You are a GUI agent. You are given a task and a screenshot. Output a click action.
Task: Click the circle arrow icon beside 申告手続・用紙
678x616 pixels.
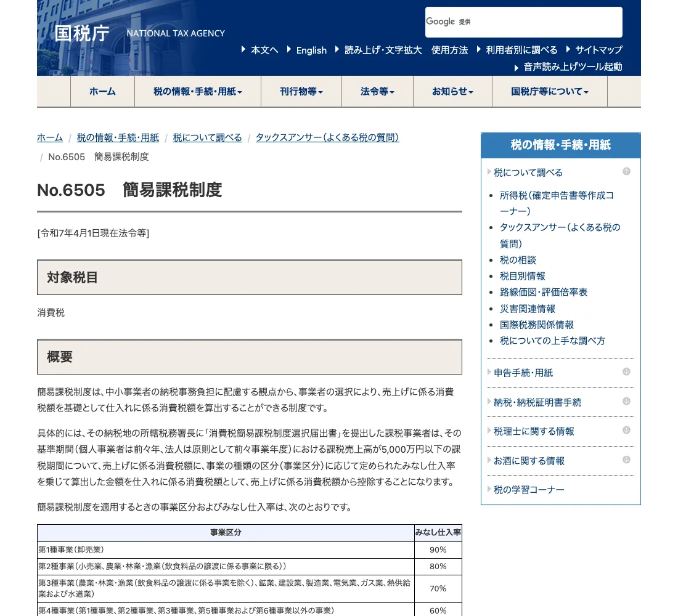point(626,372)
